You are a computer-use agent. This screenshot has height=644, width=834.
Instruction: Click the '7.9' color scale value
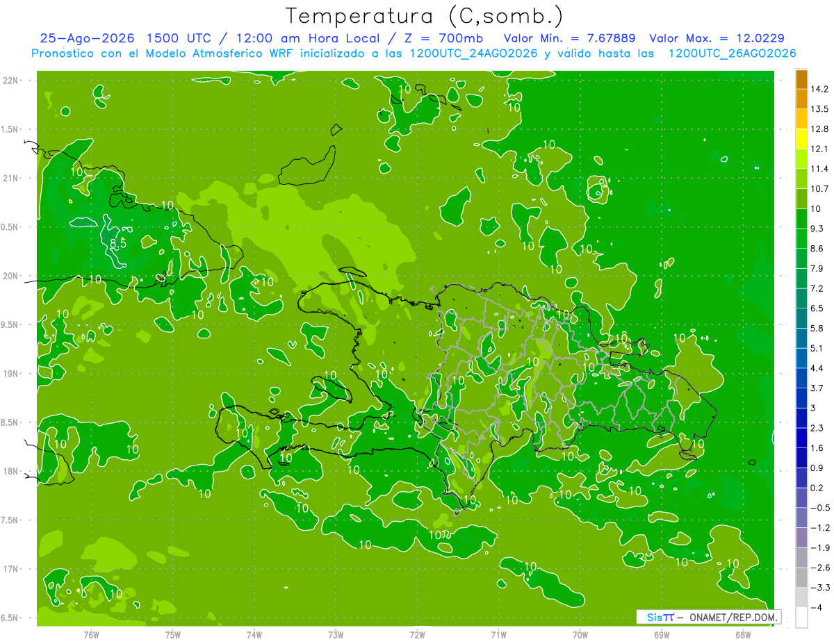[x=818, y=269]
